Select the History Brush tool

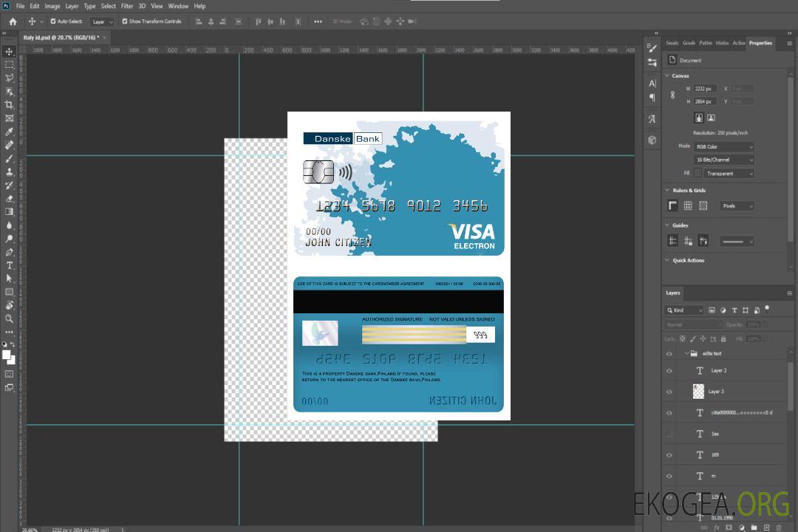pos(9,185)
